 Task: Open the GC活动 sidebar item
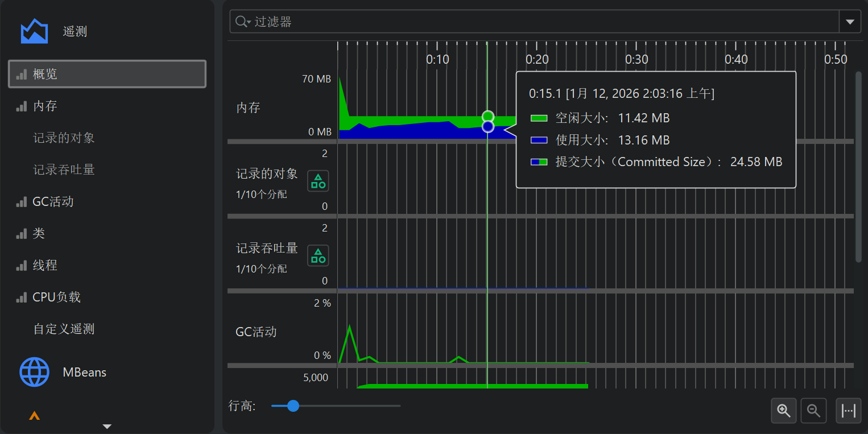[53, 201]
